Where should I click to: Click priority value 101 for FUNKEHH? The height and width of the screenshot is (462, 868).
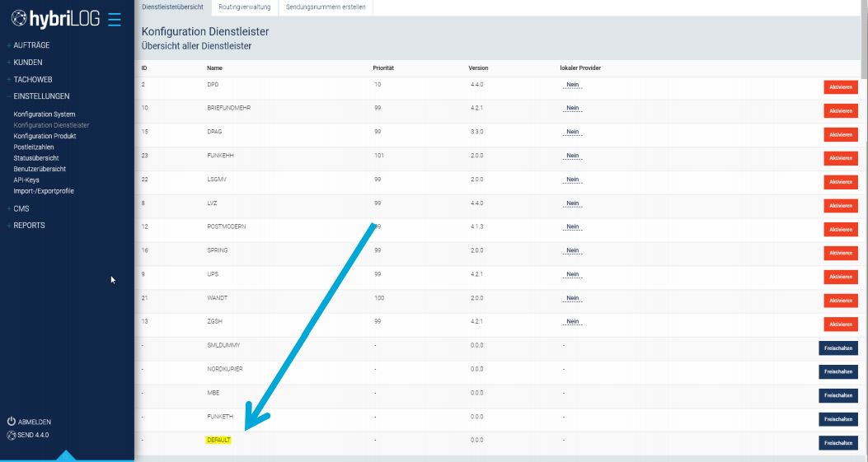[x=378, y=156]
